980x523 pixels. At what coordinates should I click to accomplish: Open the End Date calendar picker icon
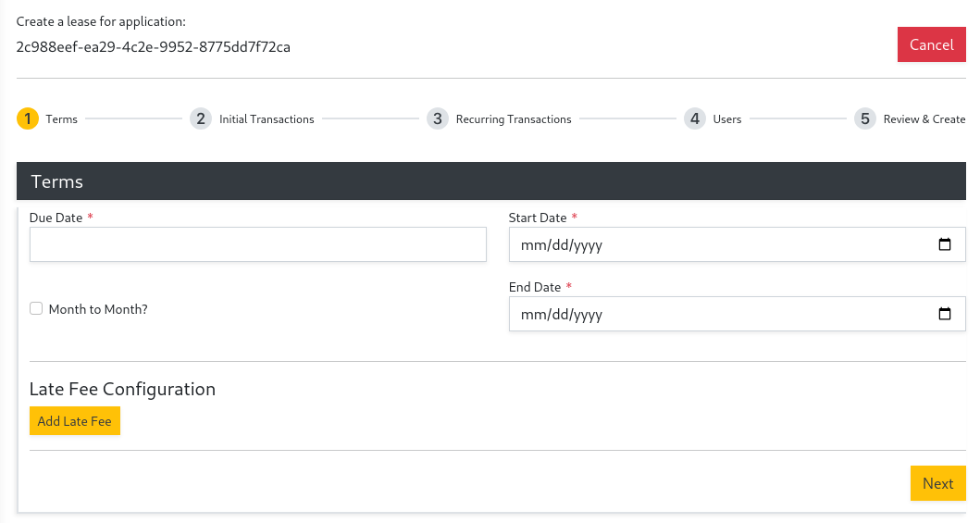(944, 315)
